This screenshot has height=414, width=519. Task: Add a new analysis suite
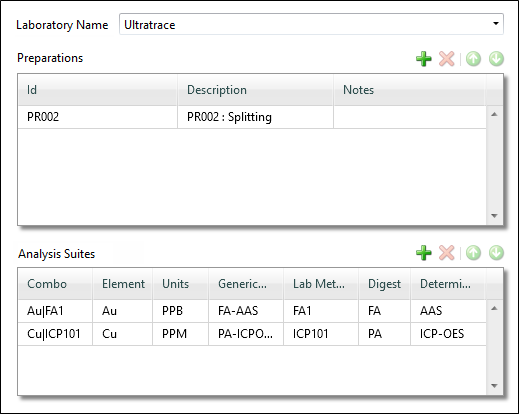[x=424, y=253]
